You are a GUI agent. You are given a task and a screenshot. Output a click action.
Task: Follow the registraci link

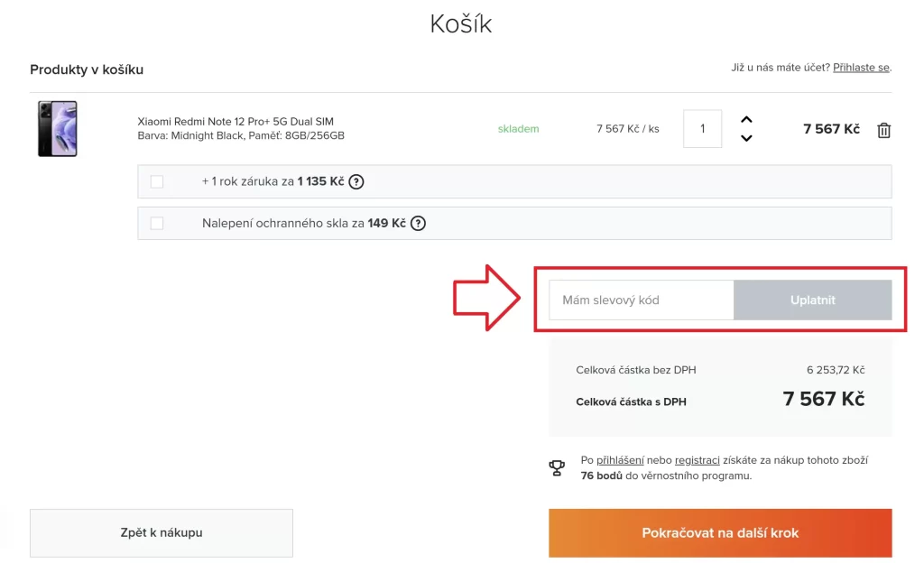click(698, 460)
